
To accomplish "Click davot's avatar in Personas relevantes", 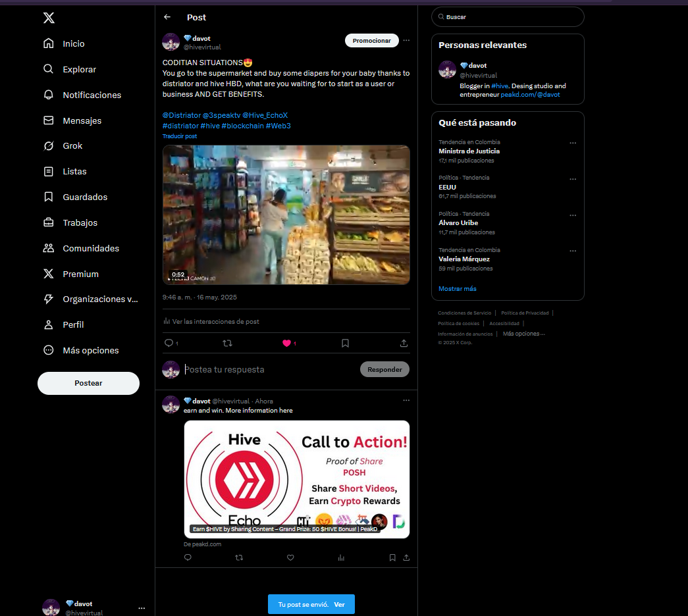I will point(447,69).
